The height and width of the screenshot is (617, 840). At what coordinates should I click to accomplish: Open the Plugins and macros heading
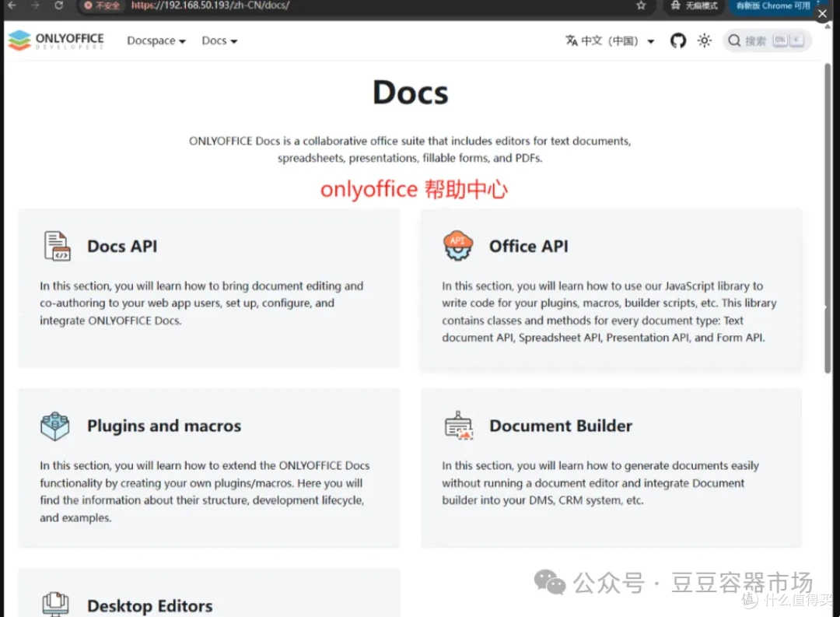pyautogui.click(x=164, y=426)
